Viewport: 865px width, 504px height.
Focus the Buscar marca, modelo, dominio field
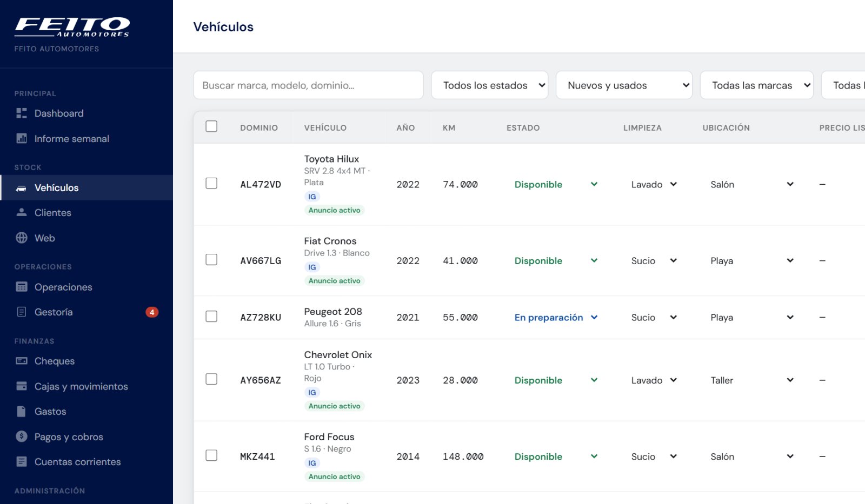308,85
